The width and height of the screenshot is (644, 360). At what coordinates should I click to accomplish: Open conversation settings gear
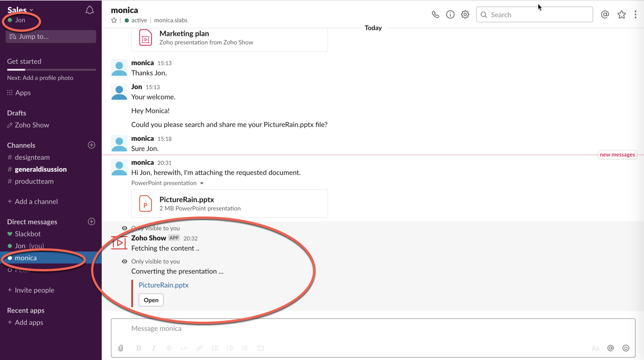(465, 15)
